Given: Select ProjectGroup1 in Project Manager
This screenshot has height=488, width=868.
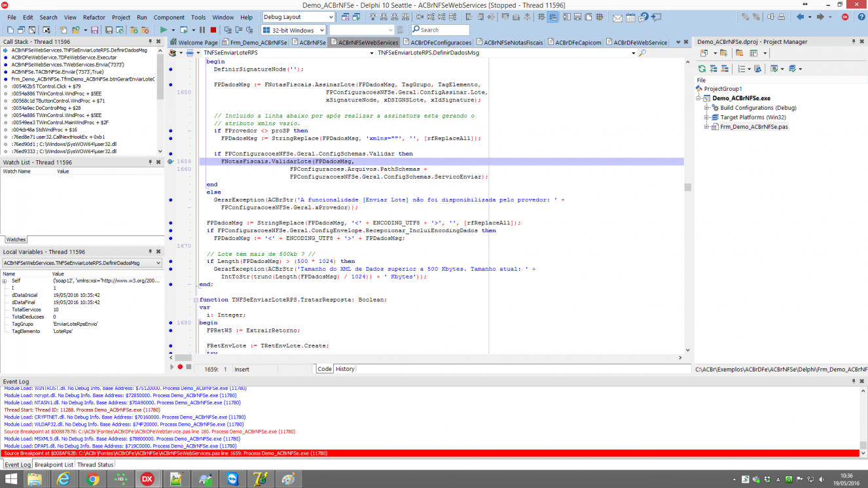Looking at the screenshot, I should click(x=723, y=89).
